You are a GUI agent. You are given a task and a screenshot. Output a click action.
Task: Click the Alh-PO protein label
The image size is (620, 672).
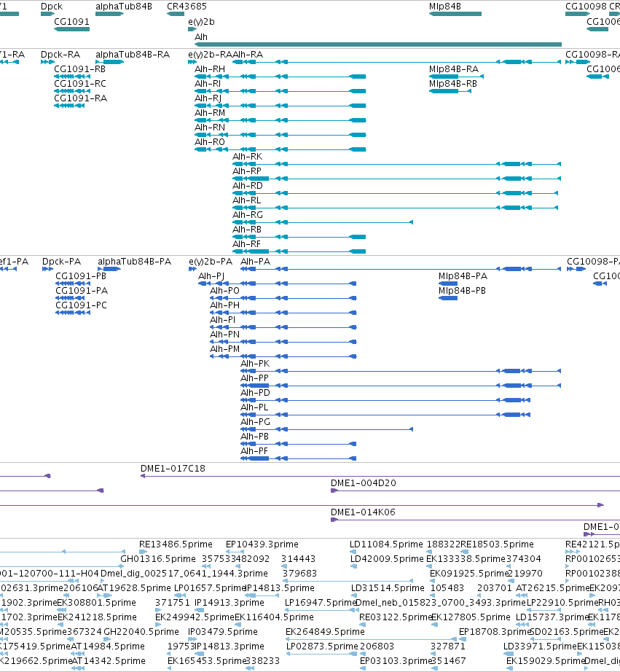(x=224, y=291)
